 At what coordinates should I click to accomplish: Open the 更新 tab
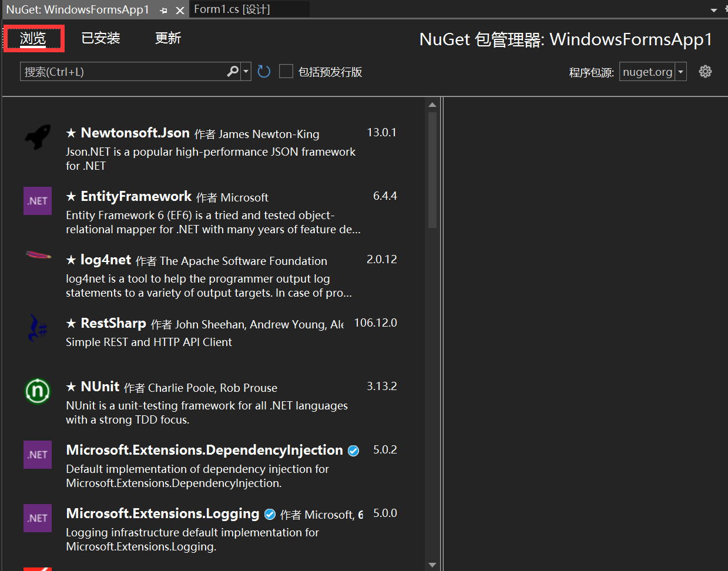(x=167, y=38)
